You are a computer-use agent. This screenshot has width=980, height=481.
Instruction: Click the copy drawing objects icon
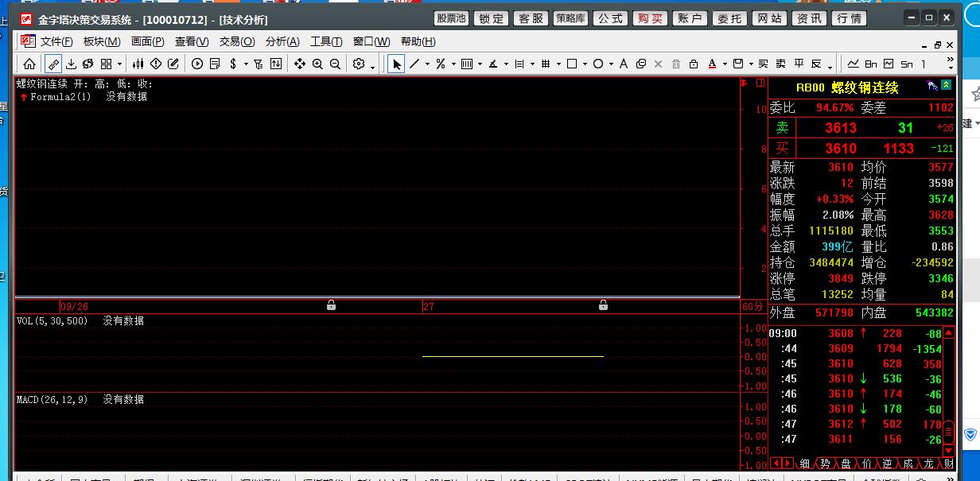(641, 64)
